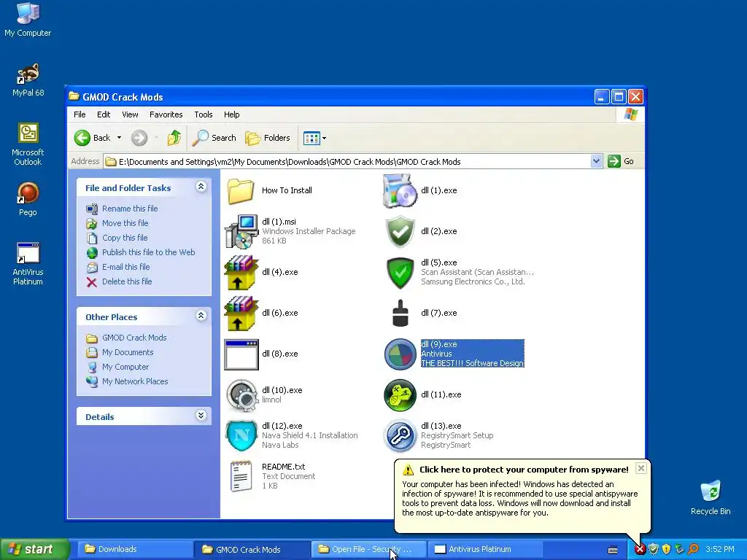Image resolution: width=747 pixels, height=560 pixels.
Task: Select the dll (8).exe window icon
Action: [241, 354]
